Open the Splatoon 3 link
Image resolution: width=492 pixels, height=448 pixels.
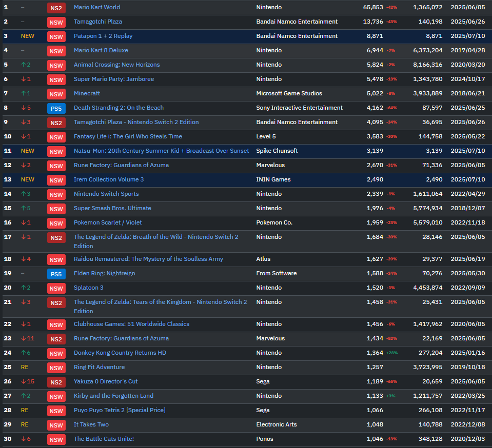(88, 288)
